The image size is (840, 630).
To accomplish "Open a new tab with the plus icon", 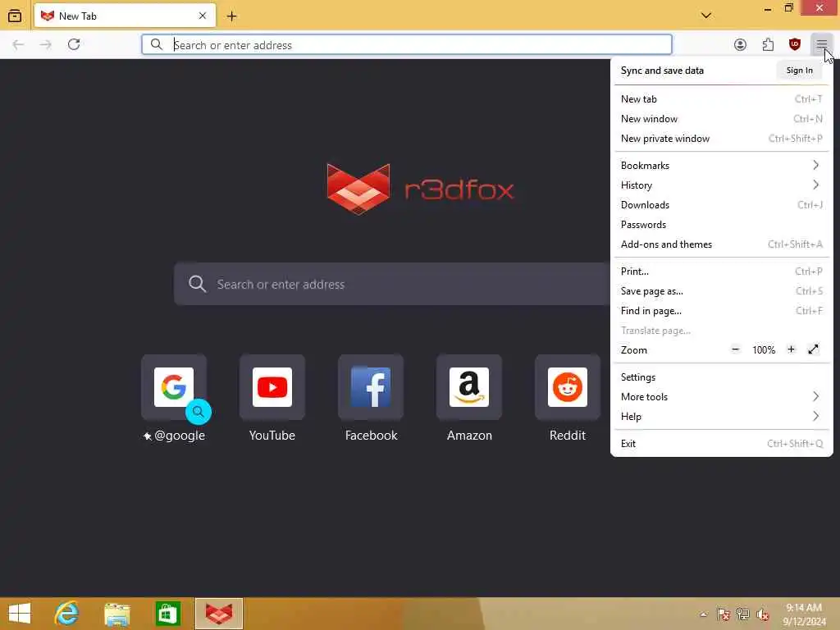I will (x=231, y=16).
